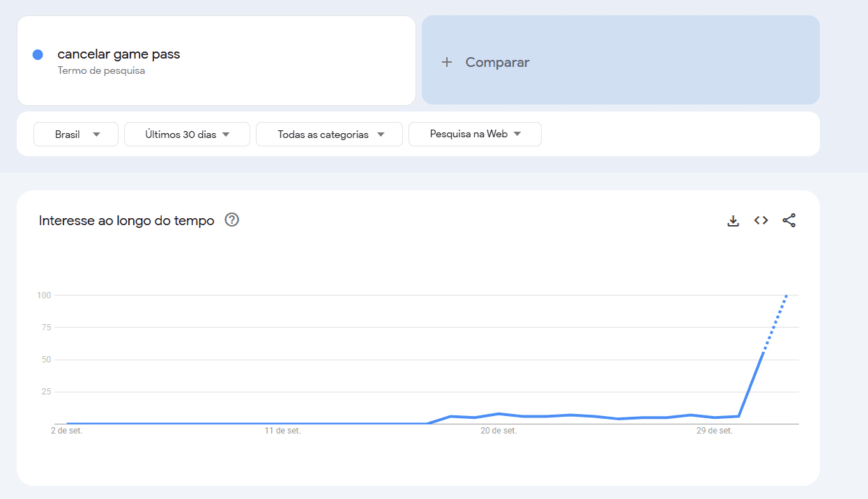Open the embed code icon
This screenshot has width=868, height=499.
tap(761, 221)
